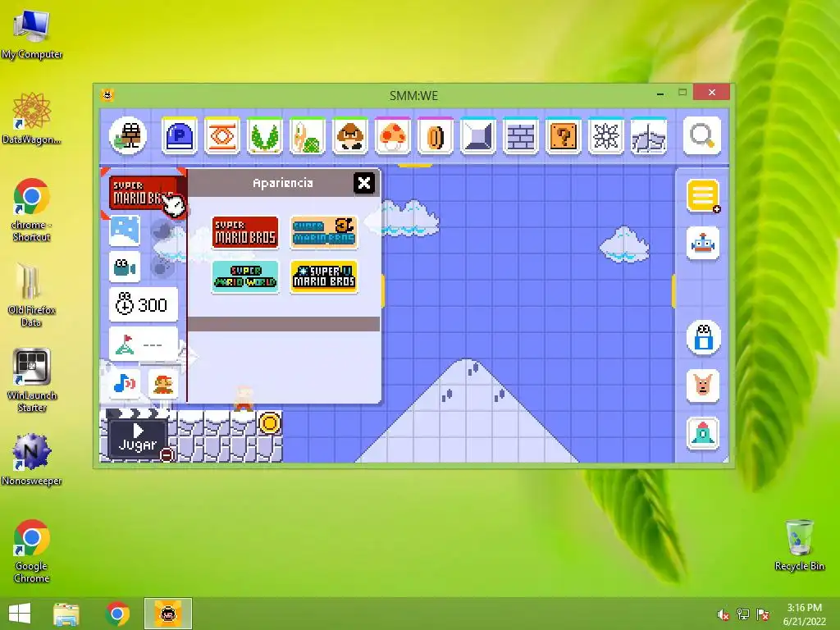The image size is (840, 630).
Task: Click the robot icon in right sidebar
Action: tap(703, 244)
